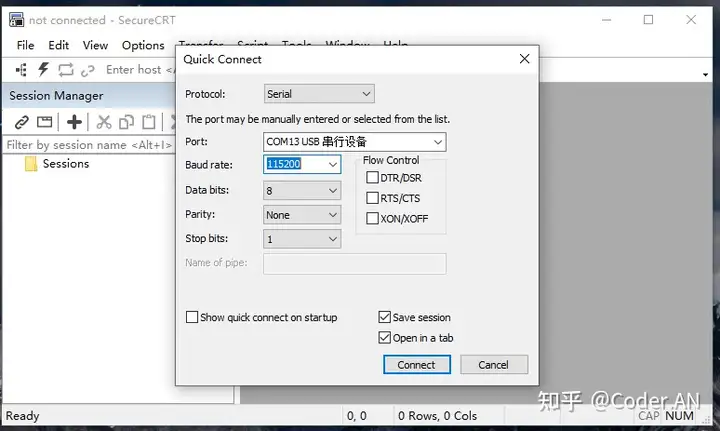
Task: Uncheck the Save session checkbox
Action: click(384, 317)
